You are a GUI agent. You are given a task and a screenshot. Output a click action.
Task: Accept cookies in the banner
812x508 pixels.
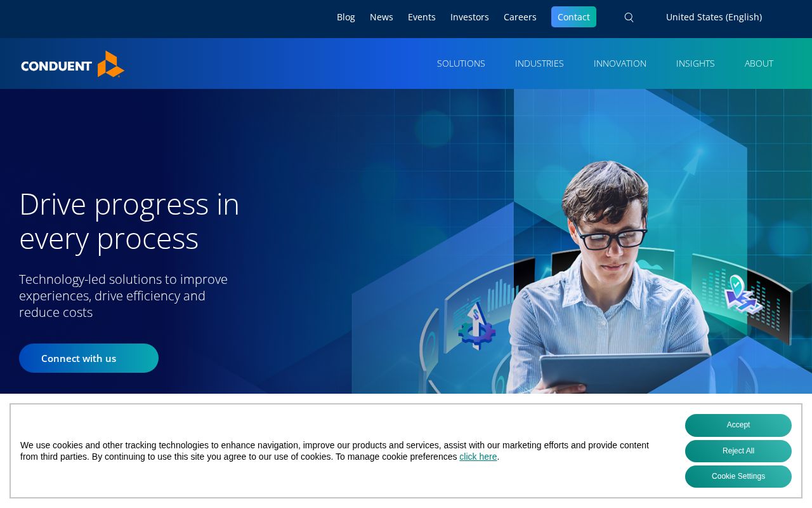(x=738, y=425)
